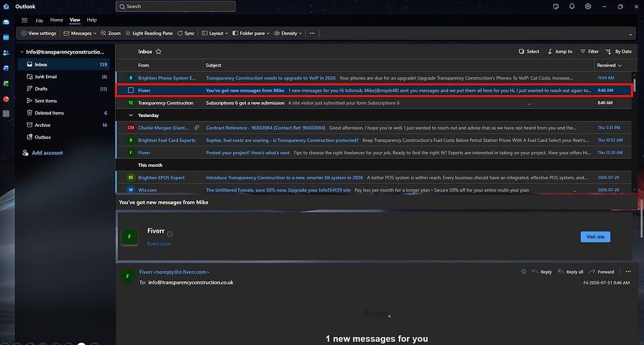The width and height of the screenshot is (644, 345).
Task: Open View settings gear
Action: tap(39, 34)
